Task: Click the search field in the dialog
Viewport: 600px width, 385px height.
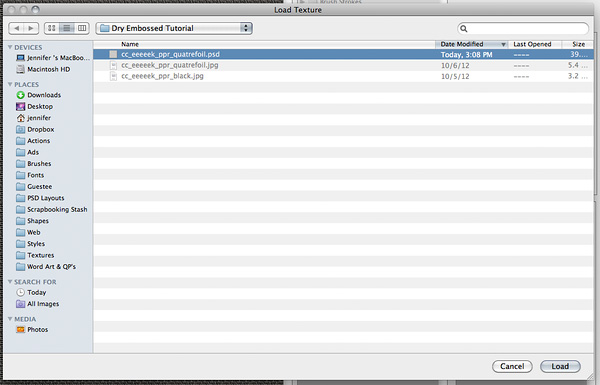Action: point(523,29)
